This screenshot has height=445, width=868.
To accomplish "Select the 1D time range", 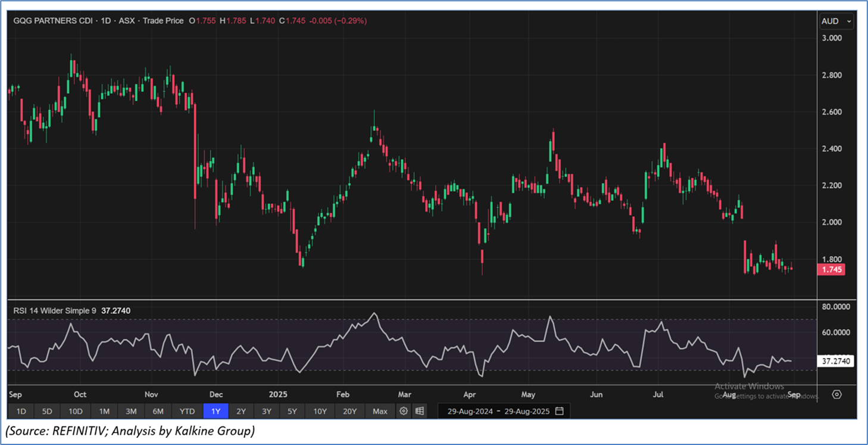I will click(x=21, y=411).
